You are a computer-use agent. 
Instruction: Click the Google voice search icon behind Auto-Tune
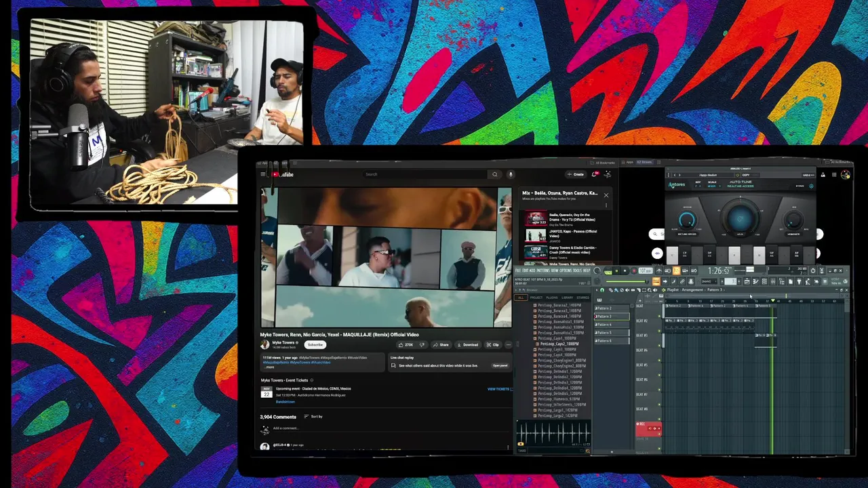coord(657,253)
